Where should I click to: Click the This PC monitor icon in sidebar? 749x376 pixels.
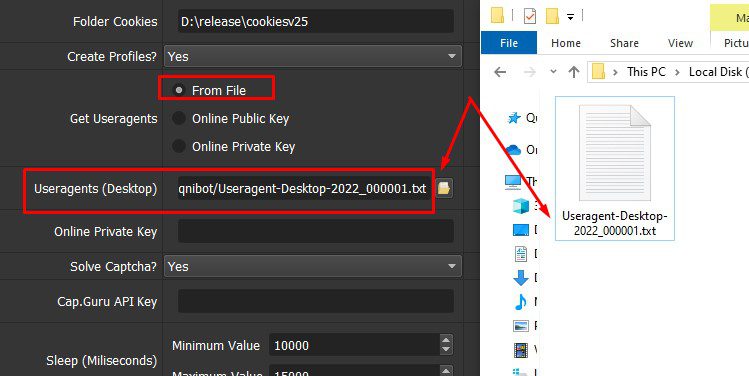513,181
